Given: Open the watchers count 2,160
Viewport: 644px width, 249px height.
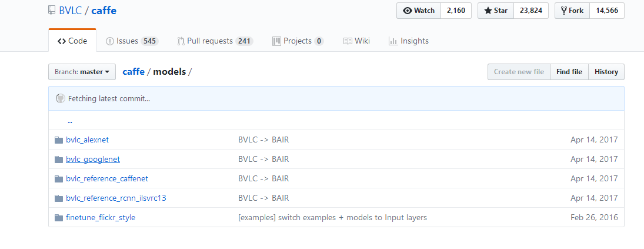Looking at the screenshot, I should (456, 11).
